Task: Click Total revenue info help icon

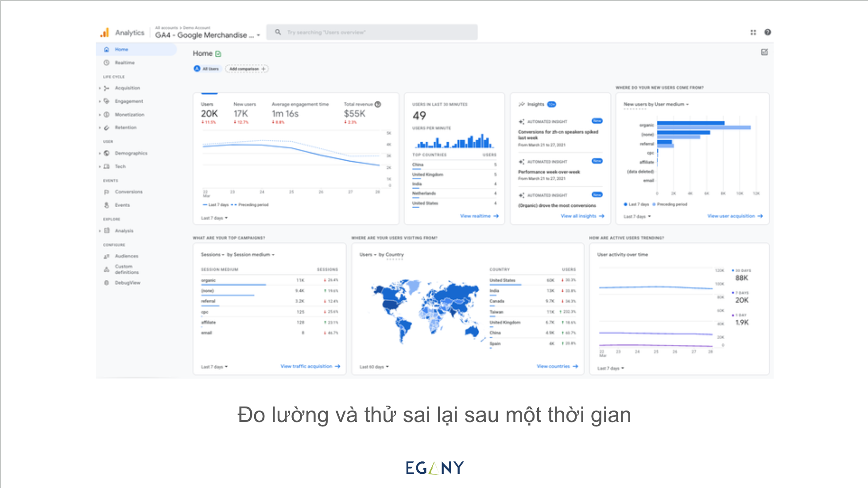Action: pos(378,105)
